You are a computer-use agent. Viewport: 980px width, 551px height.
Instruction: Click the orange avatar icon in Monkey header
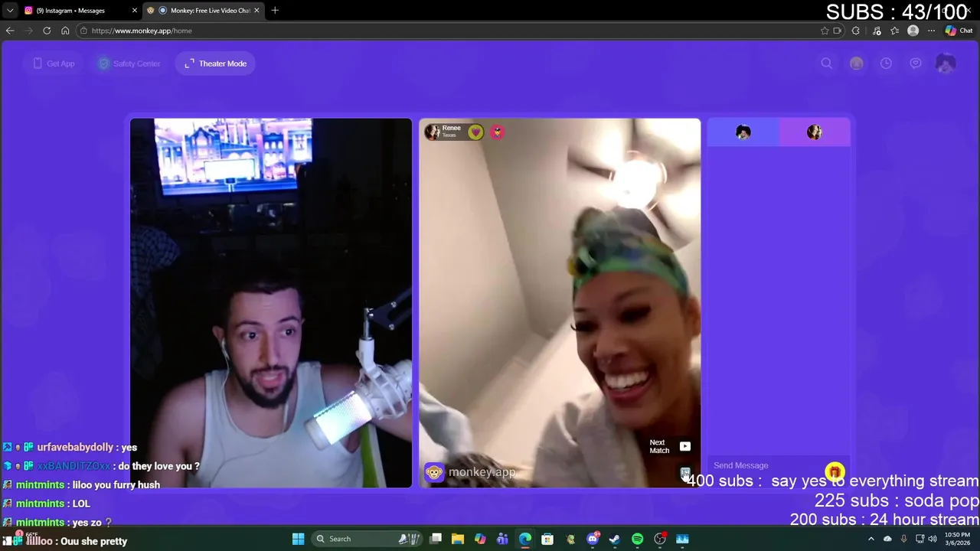pyautogui.click(x=856, y=64)
